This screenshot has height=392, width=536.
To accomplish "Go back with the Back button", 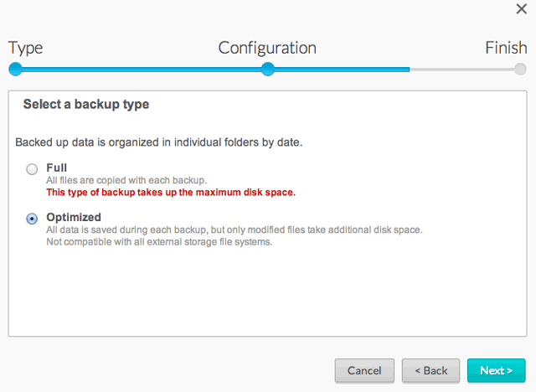I will pos(430,370).
